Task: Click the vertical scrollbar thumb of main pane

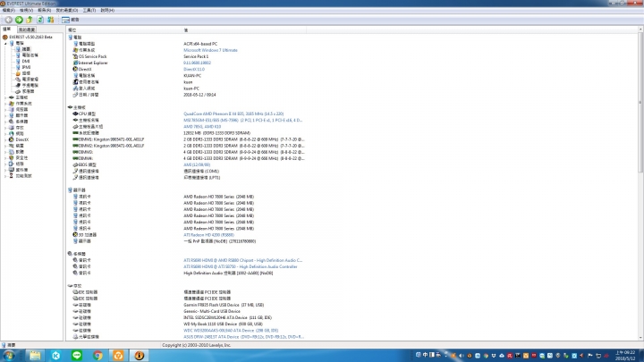Action: pos(640,103)
